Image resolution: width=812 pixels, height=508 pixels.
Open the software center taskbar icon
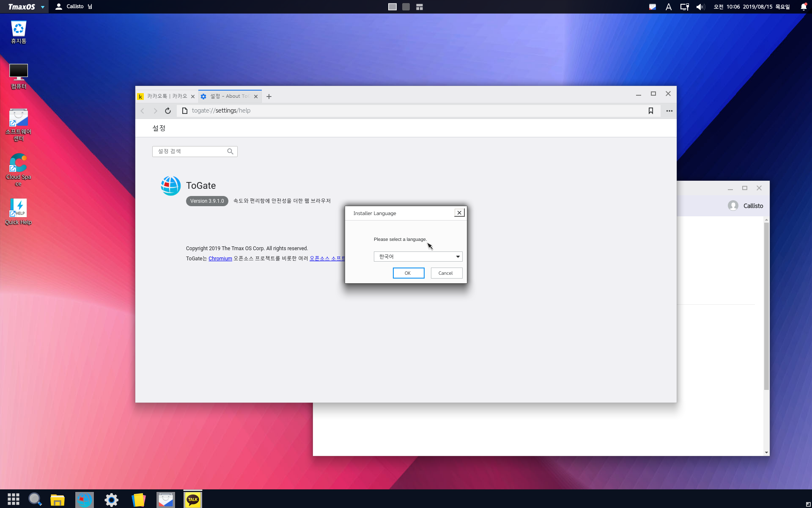click(165, 500)
